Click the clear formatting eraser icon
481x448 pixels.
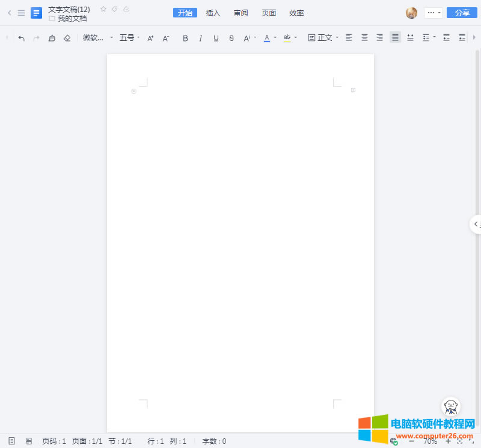[67, 38]
